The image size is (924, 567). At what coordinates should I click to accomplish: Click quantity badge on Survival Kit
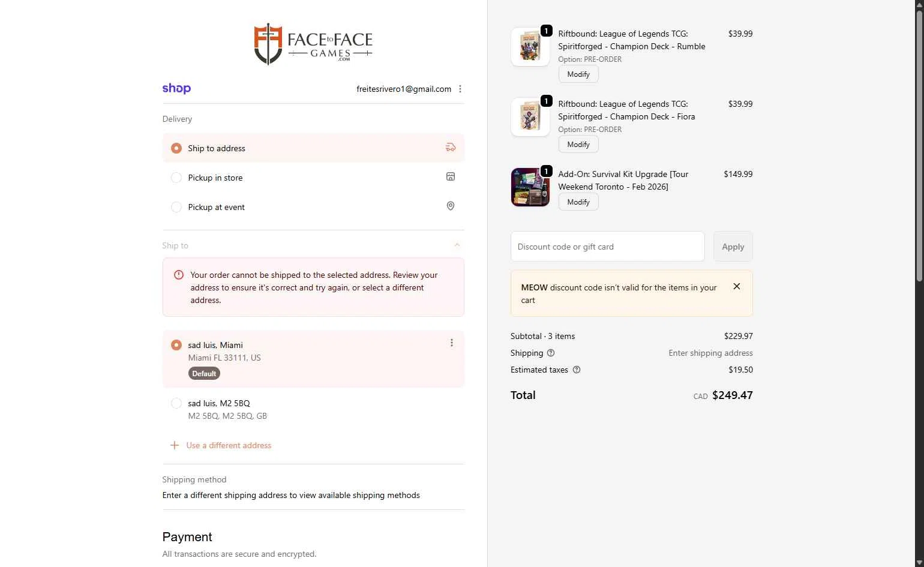click(547, 171)
